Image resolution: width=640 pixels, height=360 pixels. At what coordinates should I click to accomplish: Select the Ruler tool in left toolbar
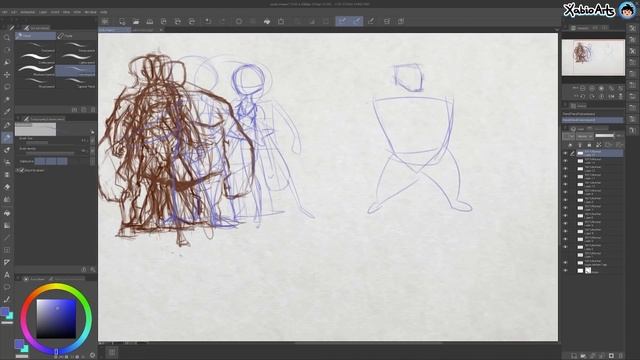(7, 262)
